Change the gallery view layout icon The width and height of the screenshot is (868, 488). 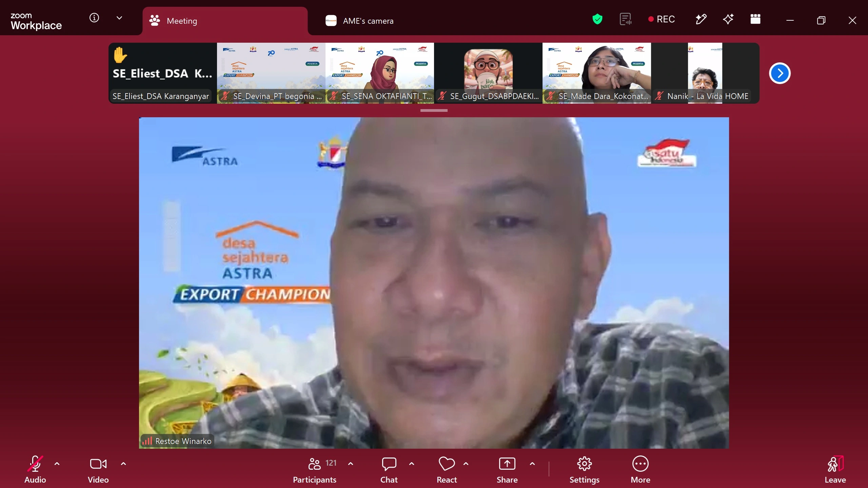[755, 19]
